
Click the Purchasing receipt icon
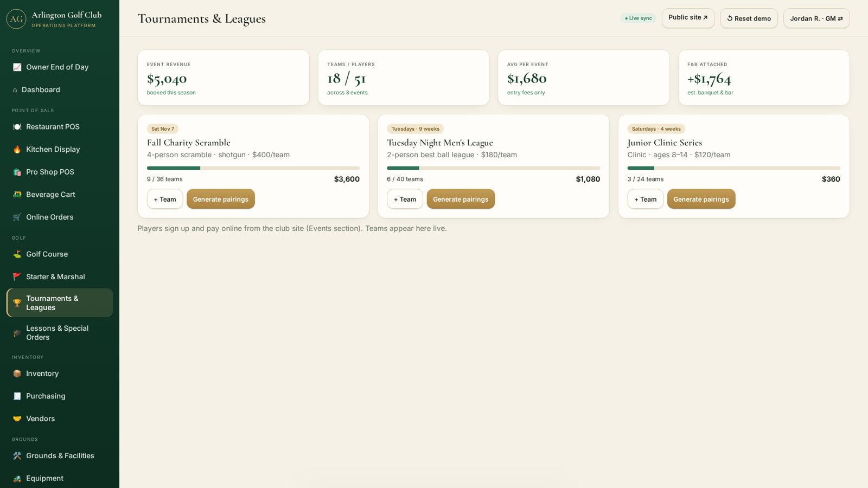[x=17, y=396]
